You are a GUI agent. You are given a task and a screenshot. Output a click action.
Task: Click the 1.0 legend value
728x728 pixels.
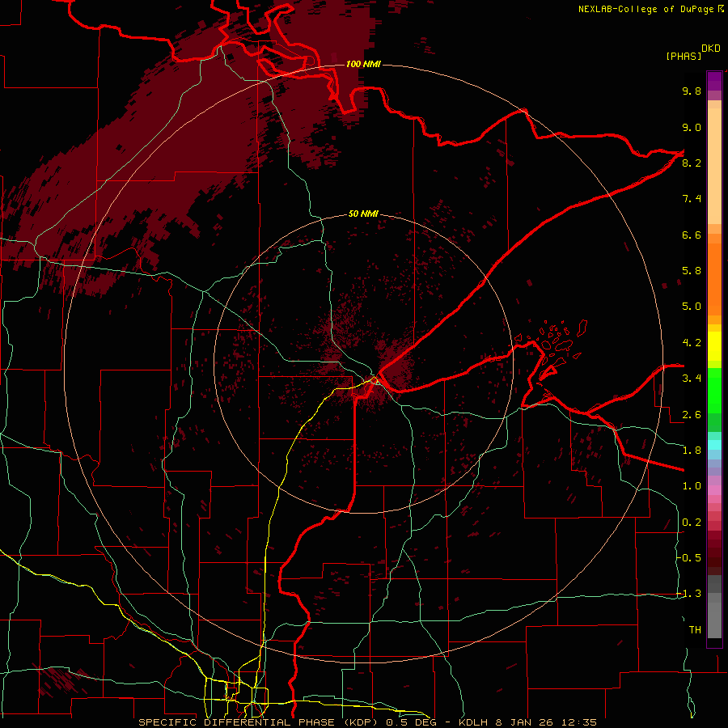tap(692, 486)
